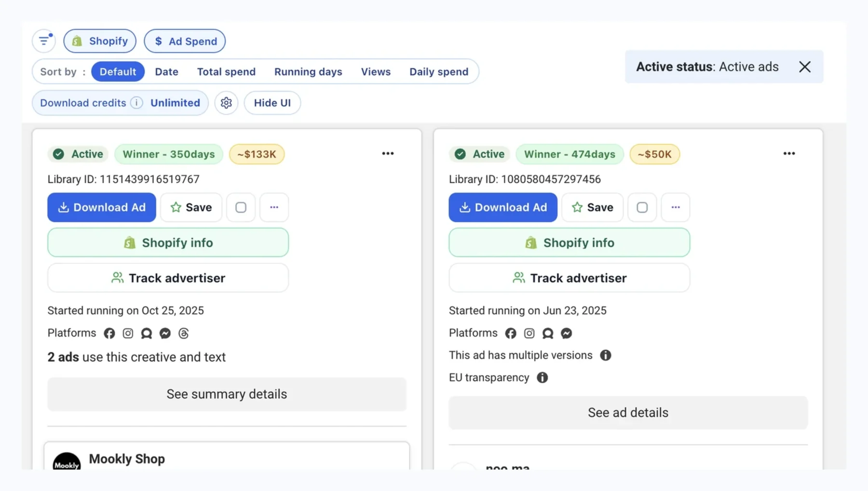The width and height of the screenshot is (868, 491).
Task: Tick the checkbox on the 350days ad card
Action: click(x=241, y=207)
